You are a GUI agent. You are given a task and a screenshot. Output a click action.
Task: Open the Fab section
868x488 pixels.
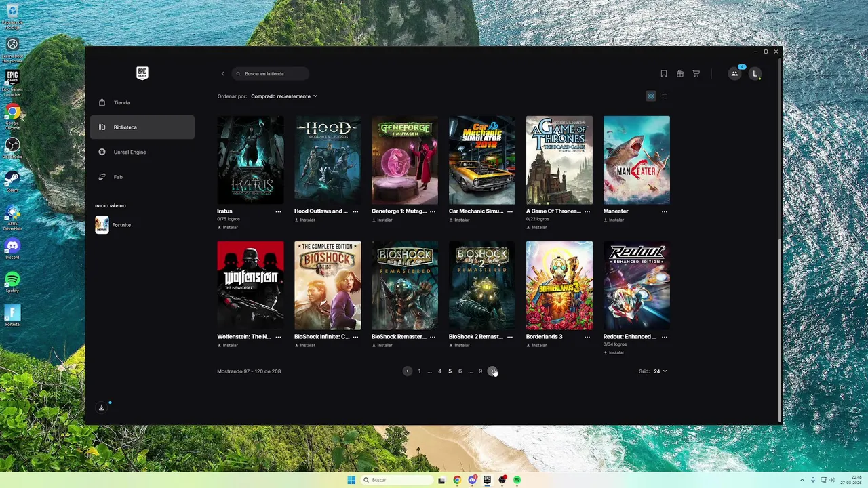click(x=142, y=176)
